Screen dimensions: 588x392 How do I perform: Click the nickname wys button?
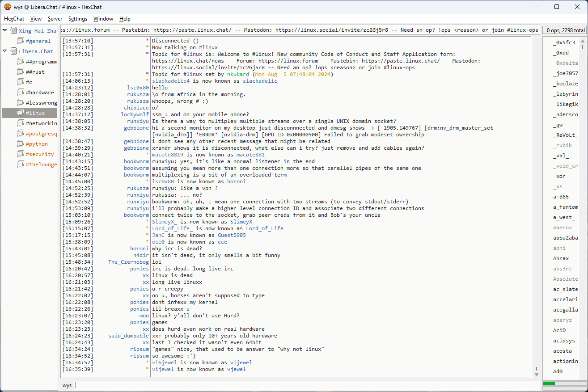pos(67,385)
